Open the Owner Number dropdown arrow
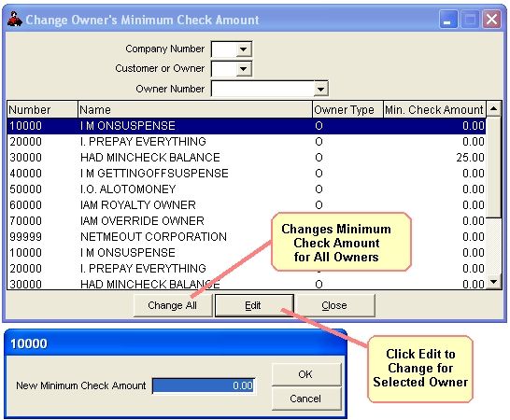 (x=320, y=89)
